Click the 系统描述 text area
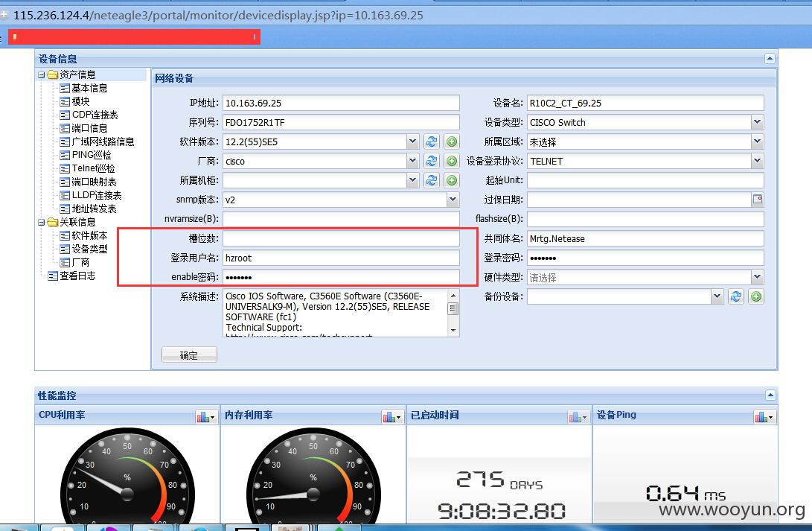812x531 pixels. (x=336, y=313)
